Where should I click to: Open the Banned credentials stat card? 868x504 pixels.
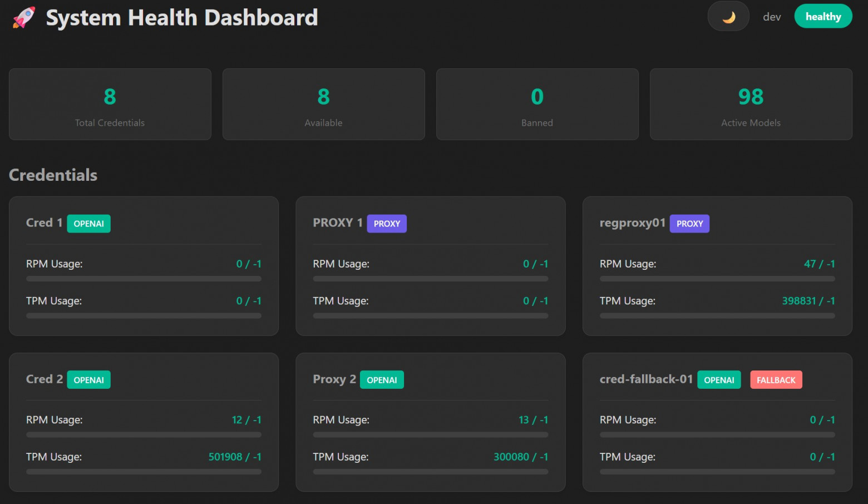537,105
